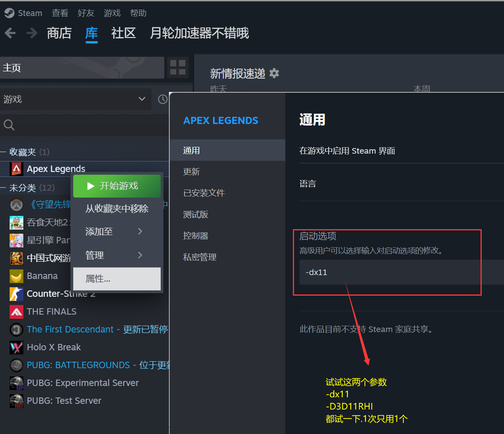Open the 游戏 filter dropdown
This screenshot has height=434, width=504.
pyautogui.click(x=76, y=99)
